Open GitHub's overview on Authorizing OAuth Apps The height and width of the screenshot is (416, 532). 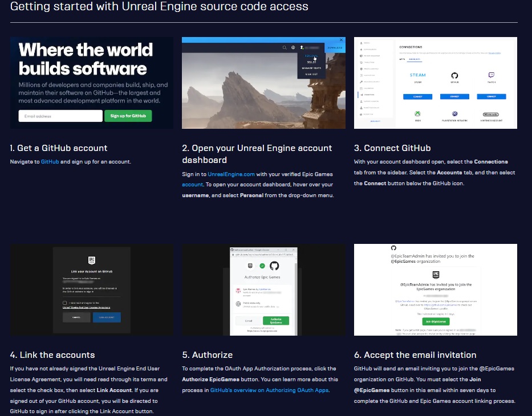tap(269, 390)
